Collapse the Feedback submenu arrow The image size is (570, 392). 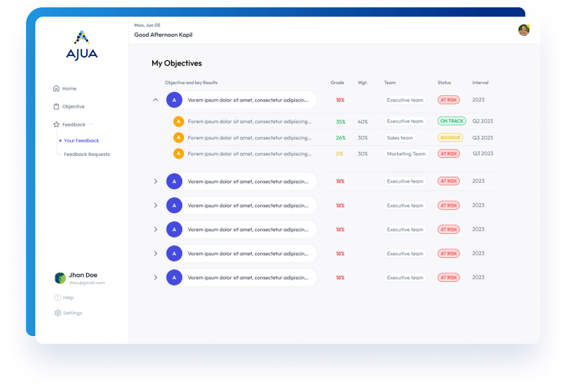pyautogui.click(x=91, y=125)
